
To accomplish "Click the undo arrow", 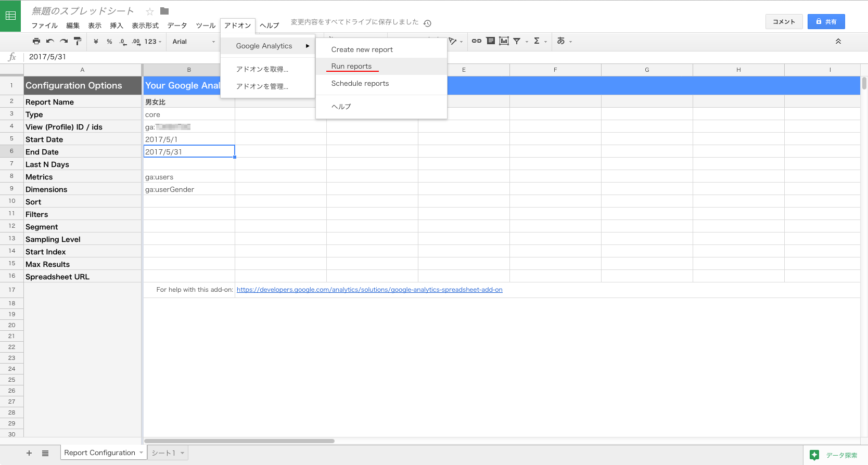I will point(50,41).
